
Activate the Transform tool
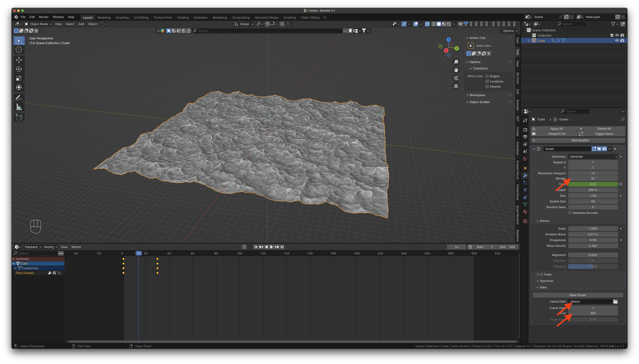click(19, 87)
